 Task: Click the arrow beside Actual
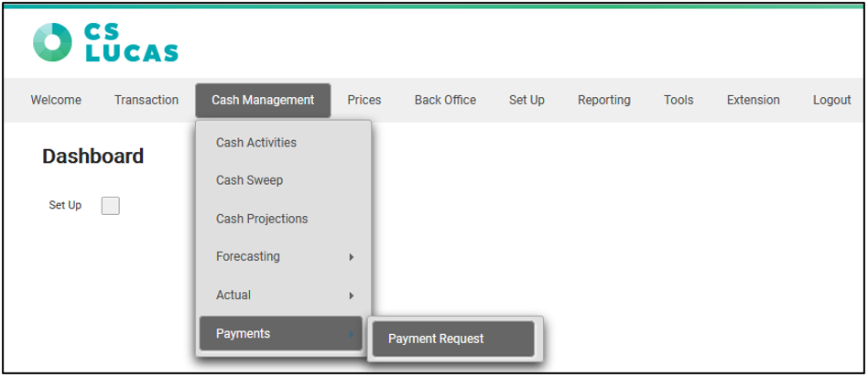351,296
